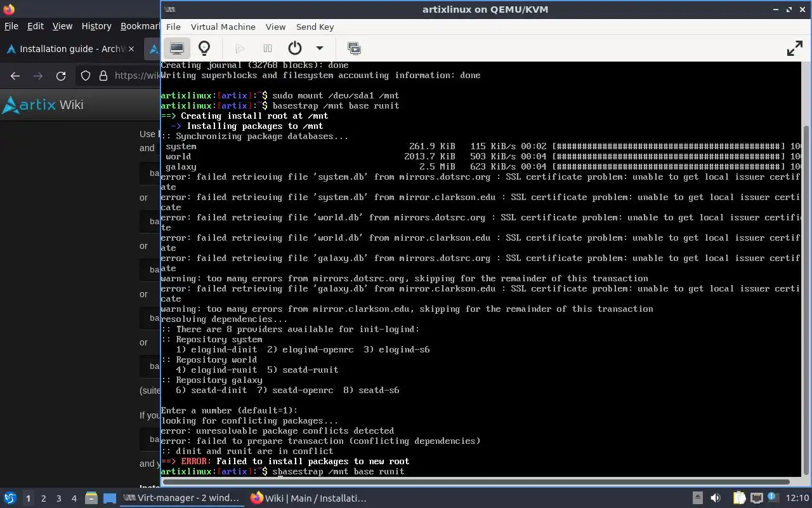This screenshot has width=812, height=508.
Task: Click the notification tray icon with blue badge
Action: tap(773, 498)
